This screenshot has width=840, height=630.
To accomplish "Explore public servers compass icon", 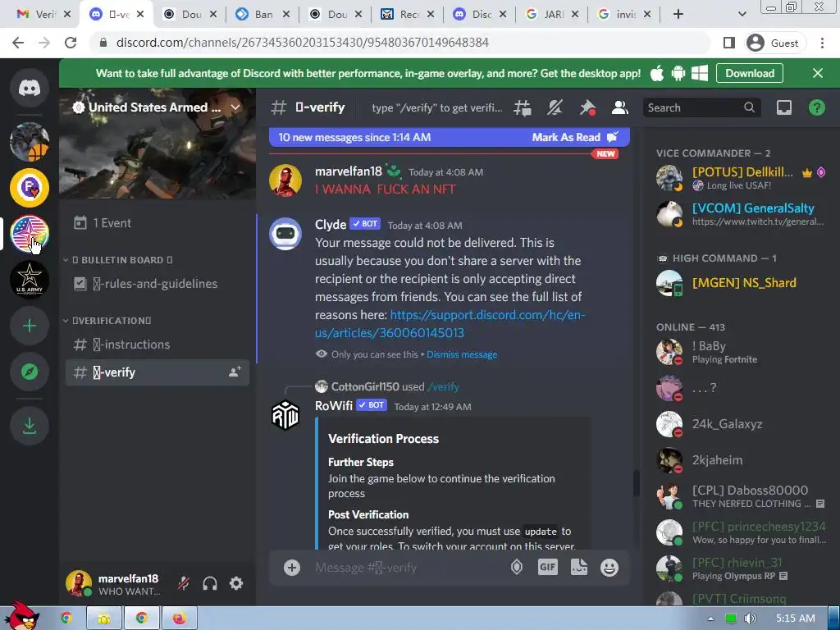I will tap(30, 372).
